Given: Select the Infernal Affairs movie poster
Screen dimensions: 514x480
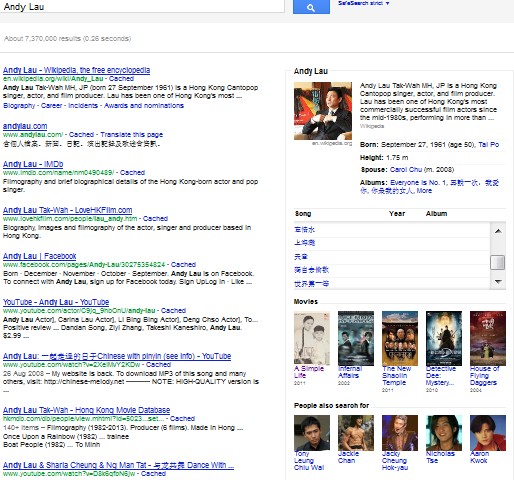Looking at the screenshot, I should (356, 338).
